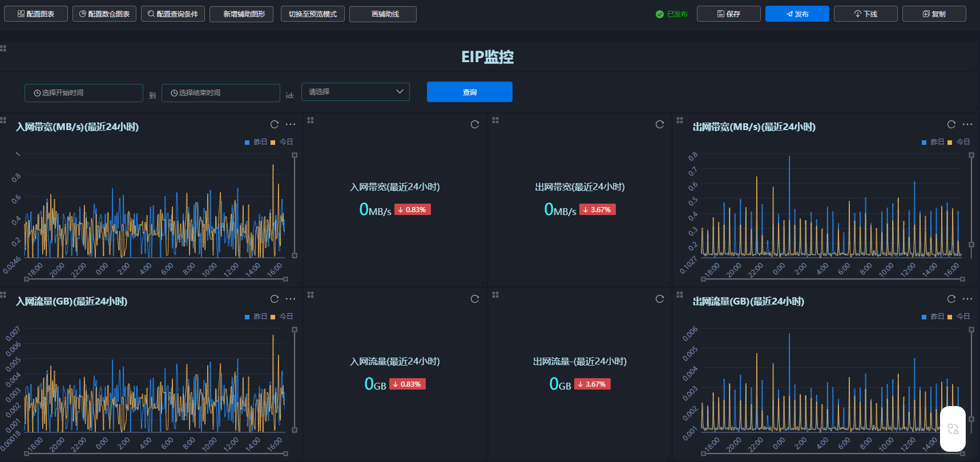Refresh the 入网流量(GB) line chart

275,299
